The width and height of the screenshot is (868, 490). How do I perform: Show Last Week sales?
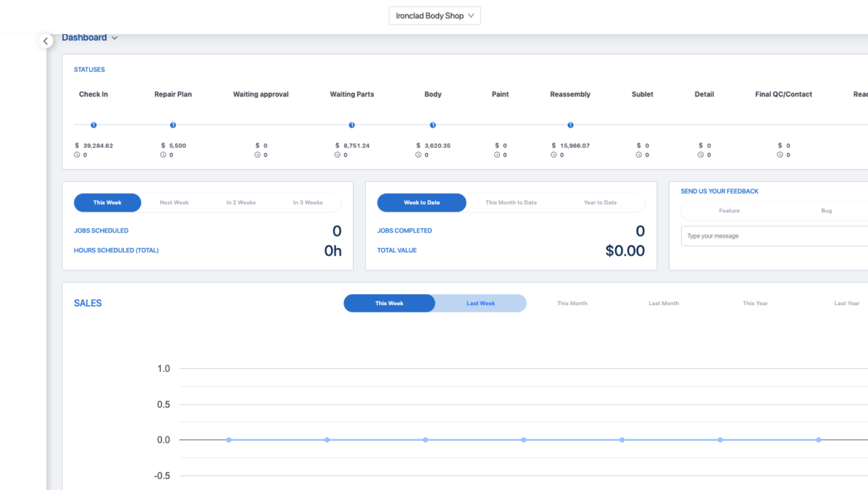click(481, 304)
